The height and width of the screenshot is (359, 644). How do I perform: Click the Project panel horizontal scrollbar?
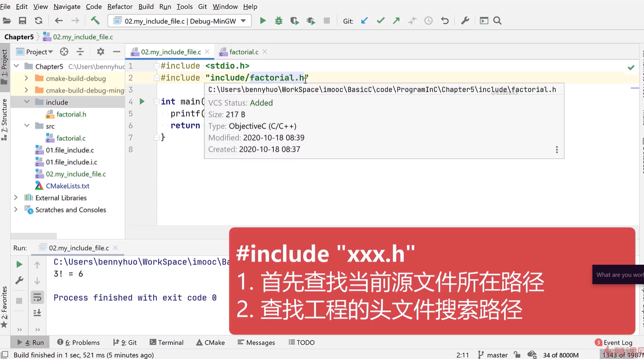coord(34,236)
